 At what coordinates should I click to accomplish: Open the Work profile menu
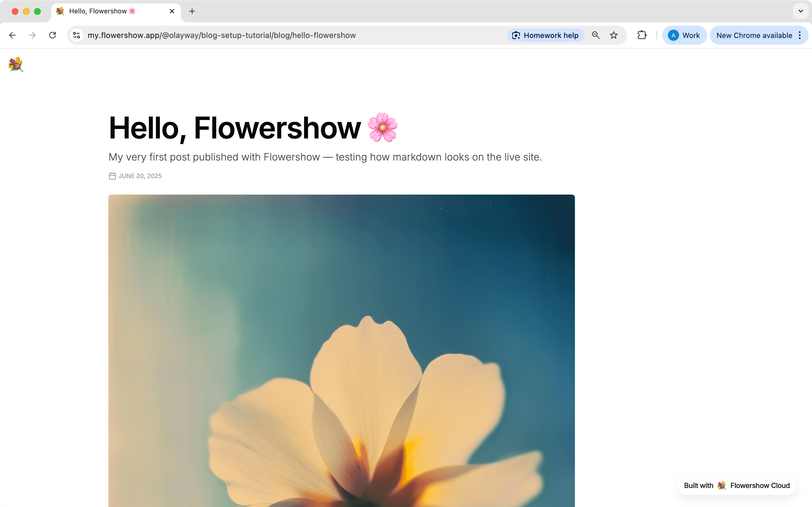[x=684, y=35]
